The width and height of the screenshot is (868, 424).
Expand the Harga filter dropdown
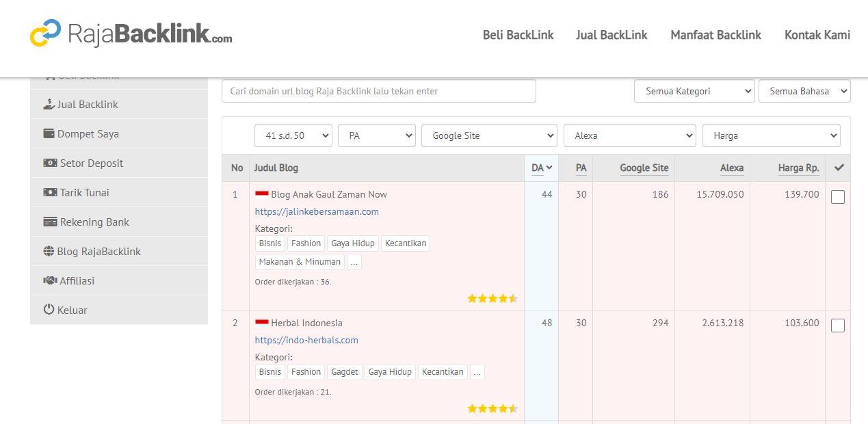(x=772, y=135)
